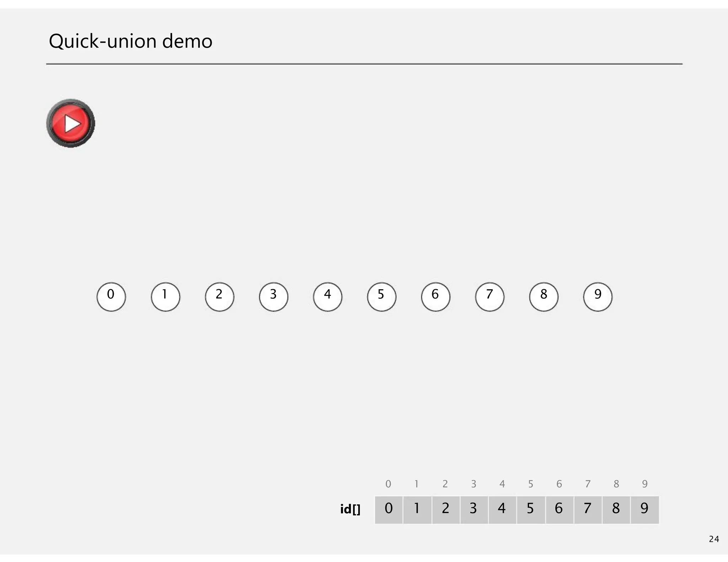Select node circle labeled 2
Image resolution: width=728 pixels, height=562 pixels.
(x=219, y=297)
